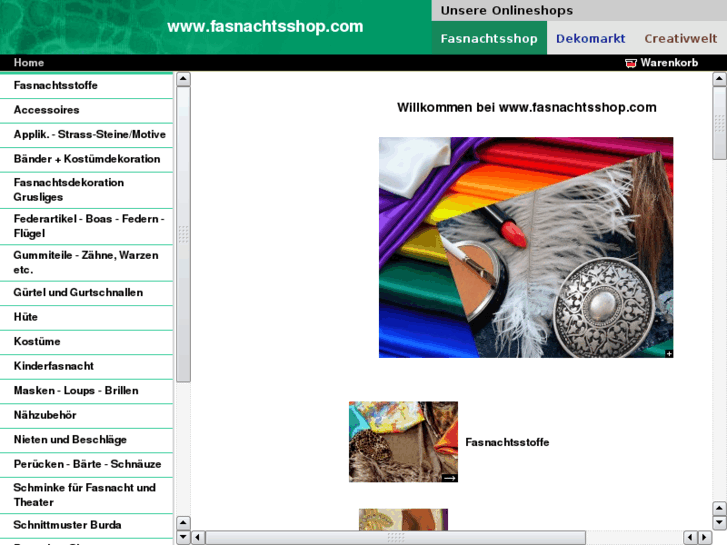The image size is (727, 545).
Task: Open the Warenkorb link
Action: point(669,63)
